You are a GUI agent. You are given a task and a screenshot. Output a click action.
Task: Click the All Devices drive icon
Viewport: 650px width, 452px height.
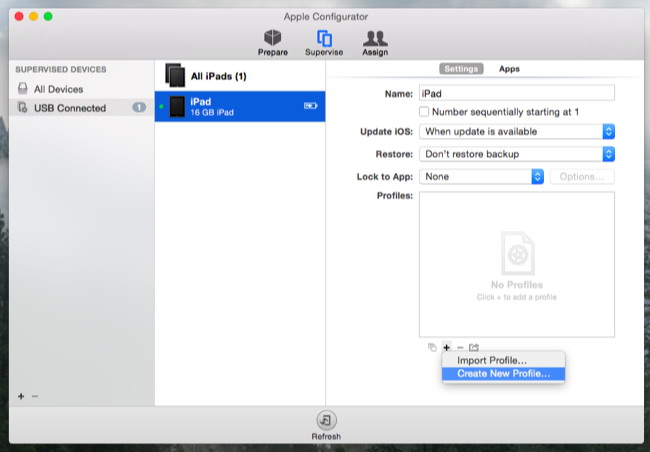pos(23,89)
